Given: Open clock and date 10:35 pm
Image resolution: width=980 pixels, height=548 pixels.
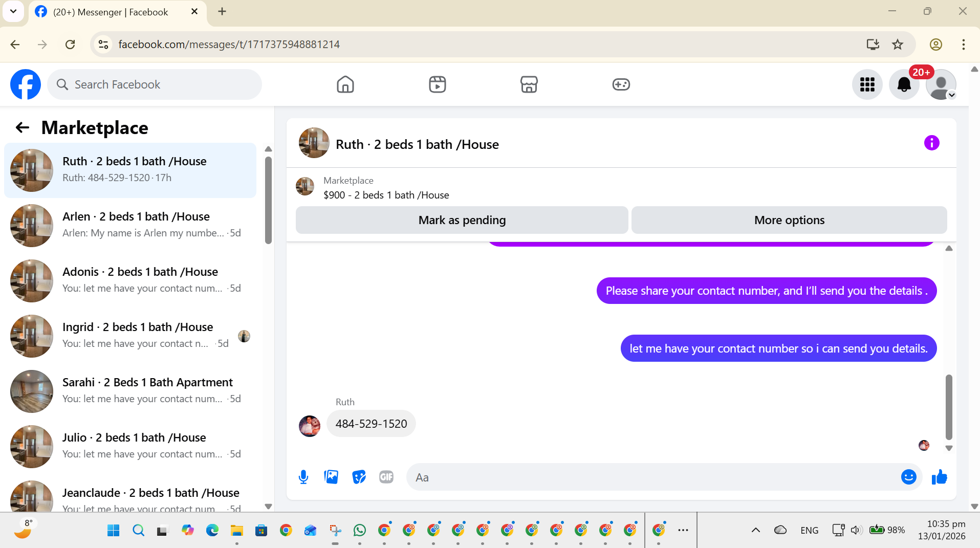Looking at the screenshot, I should pyautogui.click(x=942, y=530).
